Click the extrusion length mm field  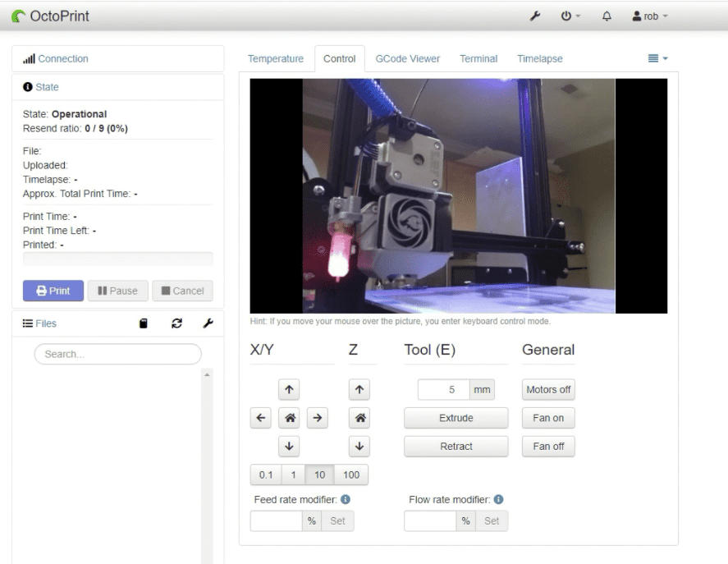(x=443, y=389)
